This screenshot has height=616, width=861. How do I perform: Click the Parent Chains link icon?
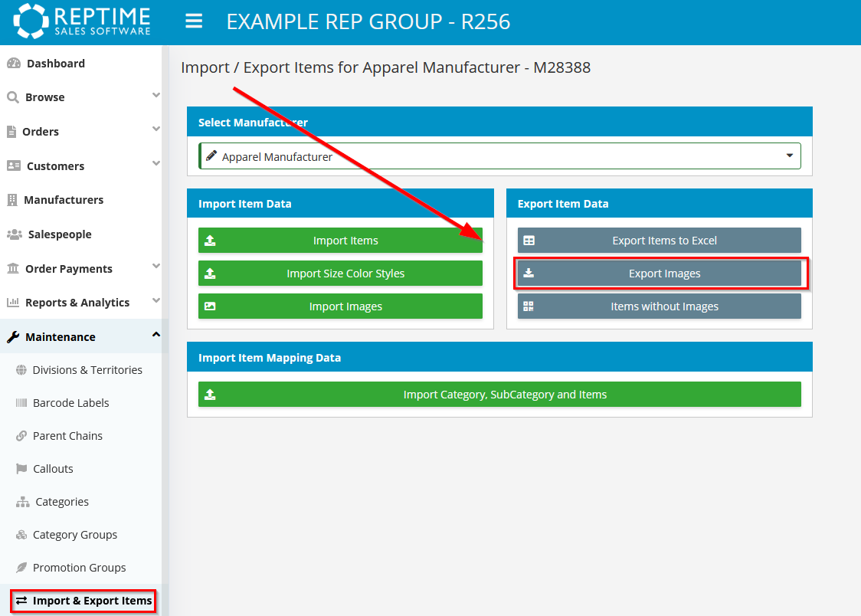coord(21,436)
